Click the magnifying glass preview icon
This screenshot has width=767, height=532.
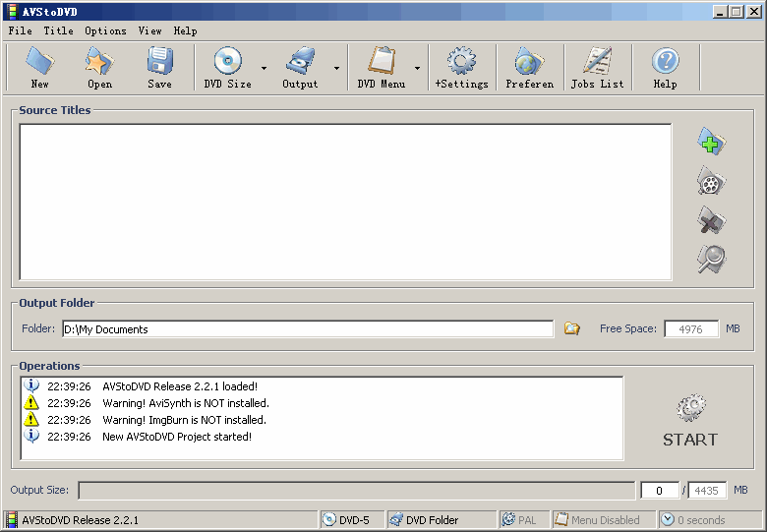711,260
